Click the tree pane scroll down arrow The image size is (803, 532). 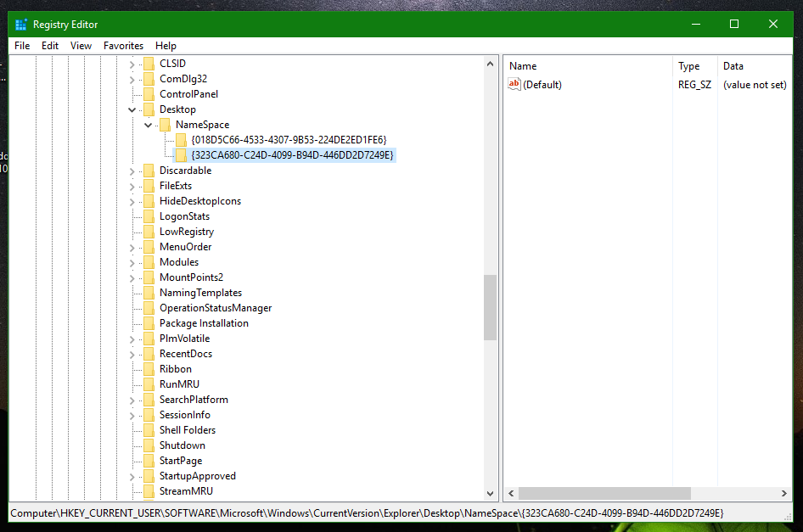click(x=490, y=493)
